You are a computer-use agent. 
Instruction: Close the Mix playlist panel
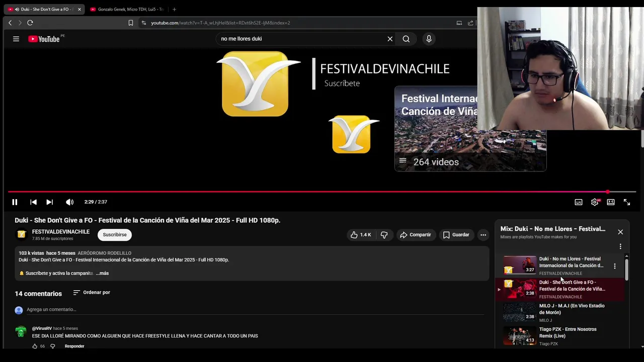pyautogui.click(x=620, y=232)
